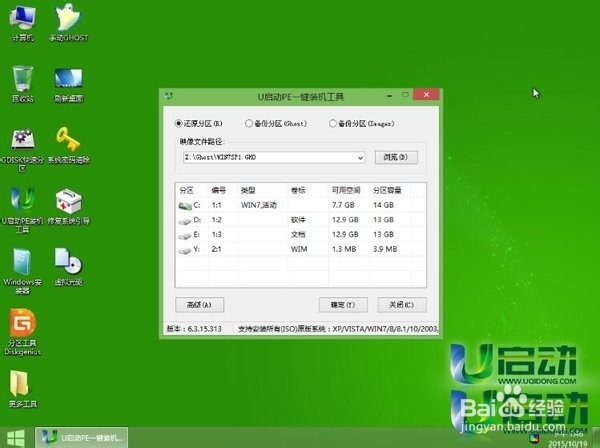Image resolution: width=600 pixels, height=448 pixels.
Task: Click the taskbar date 2015/10/19
Action: click(567, 444)
